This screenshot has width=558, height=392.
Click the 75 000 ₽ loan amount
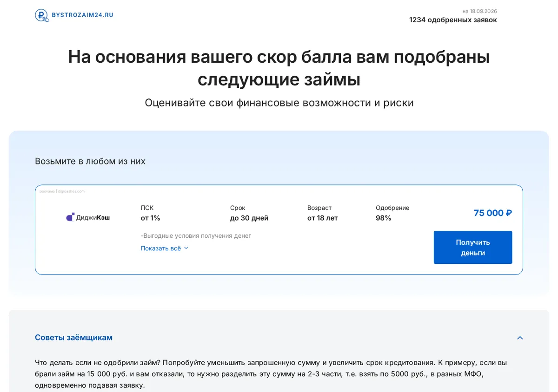coord(493,213)
